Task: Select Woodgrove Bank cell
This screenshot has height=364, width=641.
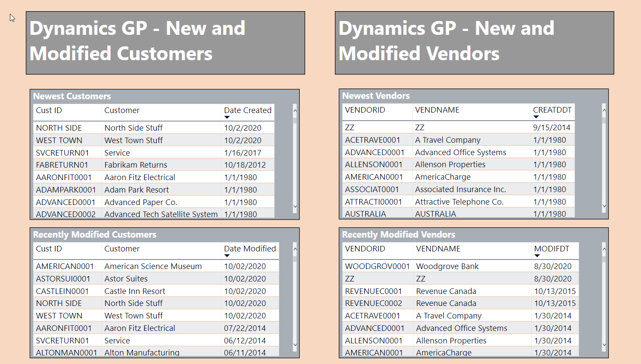Action: pyautogui.click(x=448, y=266)
